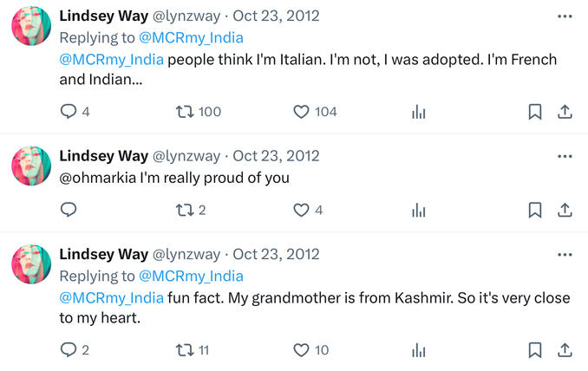Screen dimensions: 588x371
Task: Share the French and Indian tweet
Action: click(x=564, y=112)
